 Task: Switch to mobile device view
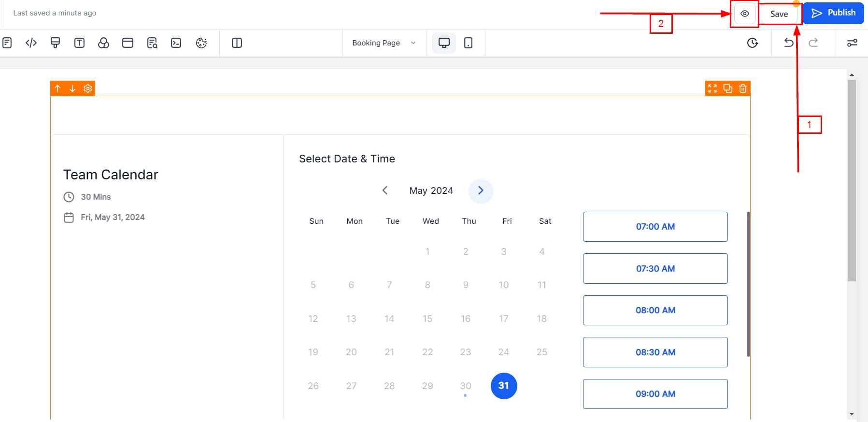468,43
